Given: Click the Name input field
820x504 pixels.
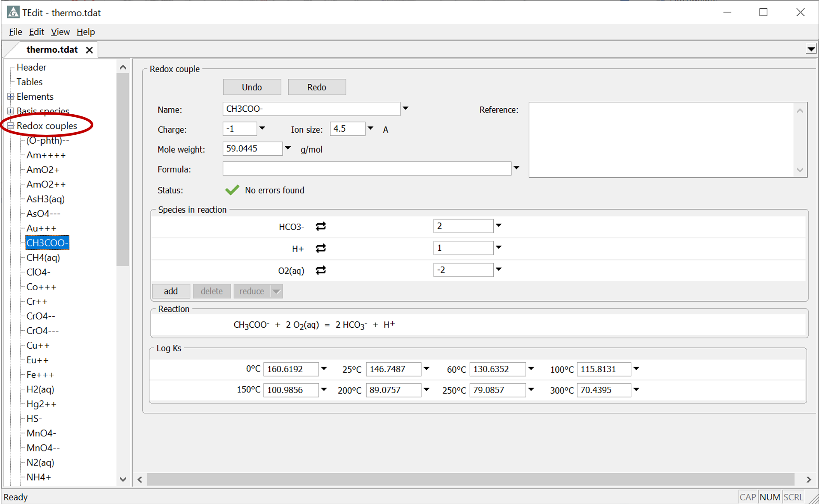Looking at the screenshot, I should point(311,109).
